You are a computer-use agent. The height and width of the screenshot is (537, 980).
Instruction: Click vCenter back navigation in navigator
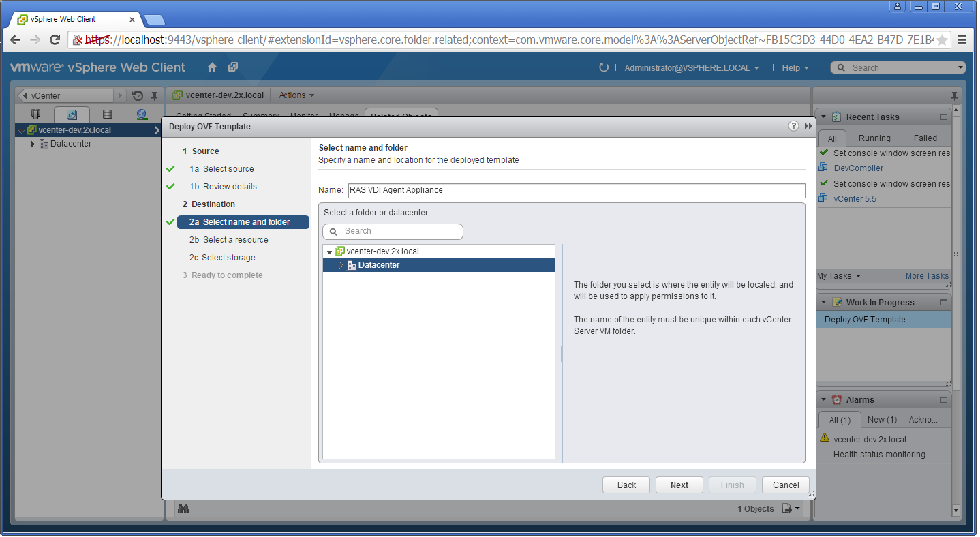[66, 96]
